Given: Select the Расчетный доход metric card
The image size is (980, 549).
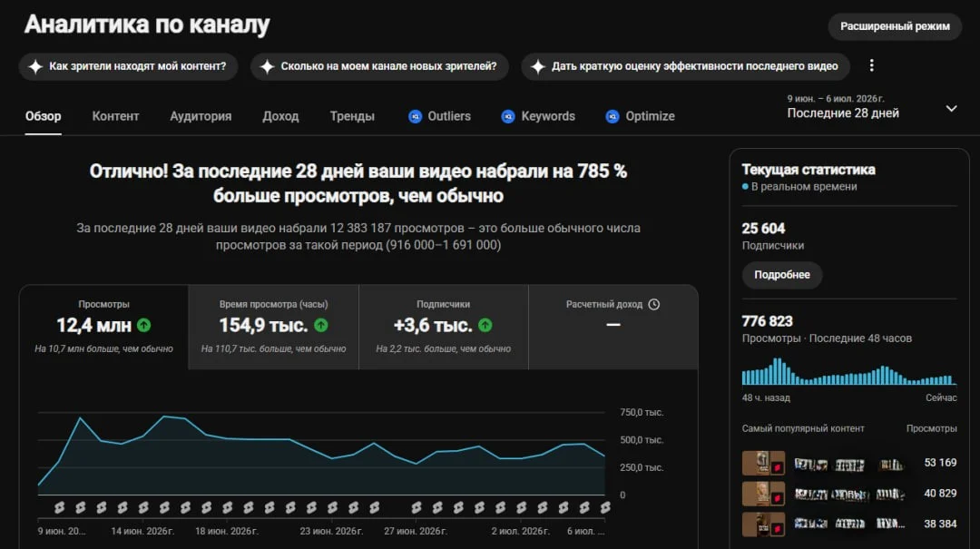Looking at the screenshot, I should (613, 328).
